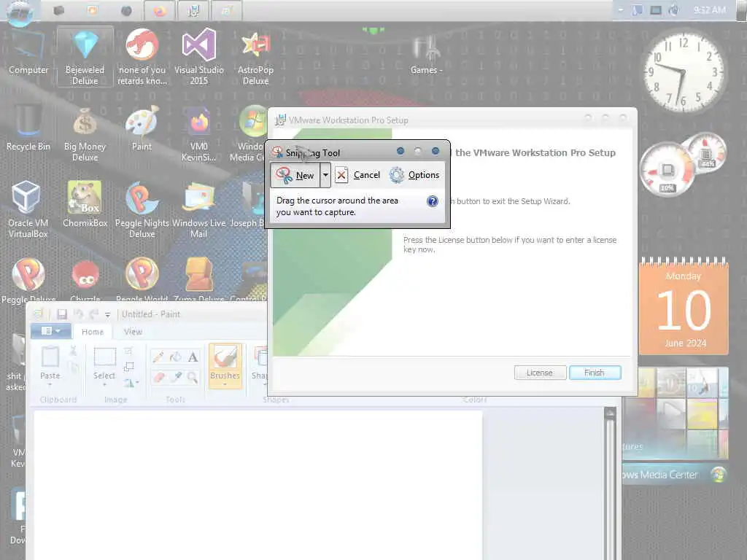747x560 pixels.
Task: Select the Fill with color bucket tool
Action: (176, 357)
